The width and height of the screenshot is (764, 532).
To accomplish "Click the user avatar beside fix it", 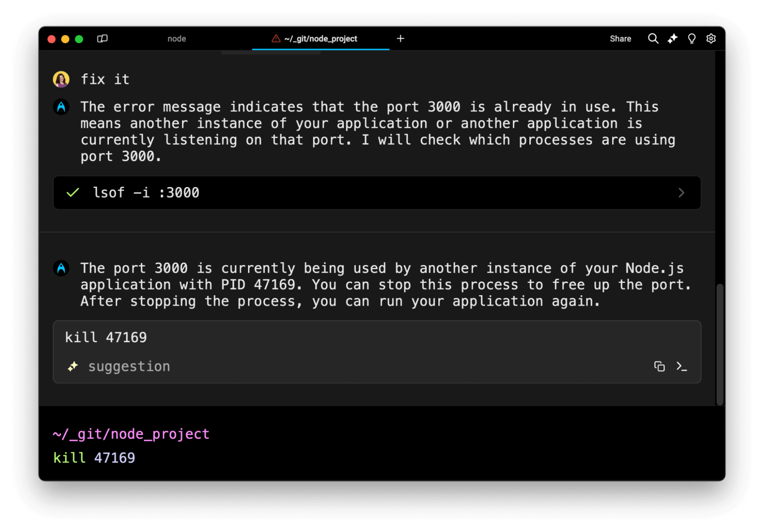I will point(61,79).
